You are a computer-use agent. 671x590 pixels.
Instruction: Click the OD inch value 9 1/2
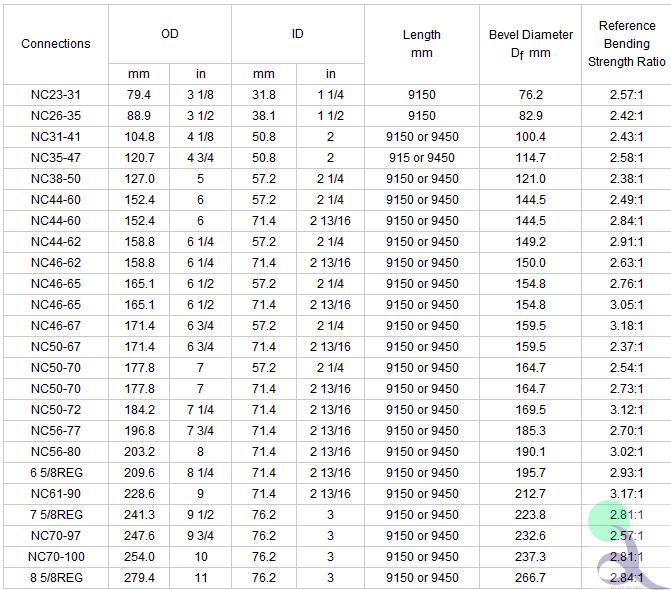coord(200,515)
